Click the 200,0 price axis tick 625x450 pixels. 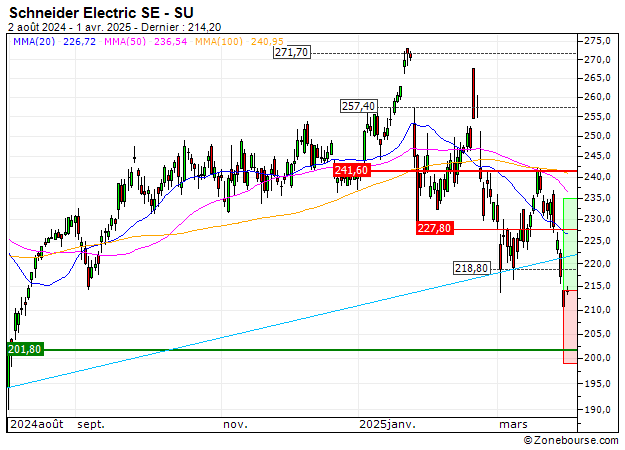(x=597, y=358)
